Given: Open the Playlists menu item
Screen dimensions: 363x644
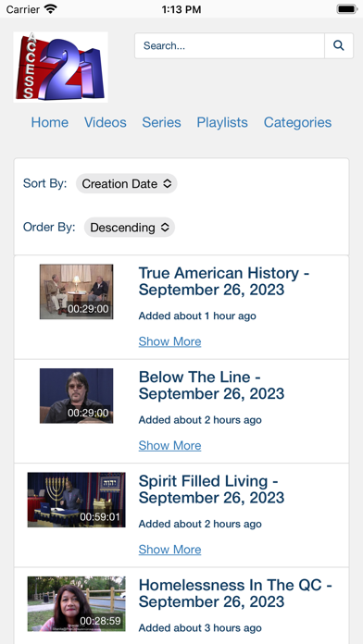Looking at the screenshot, I should point(222,122).
